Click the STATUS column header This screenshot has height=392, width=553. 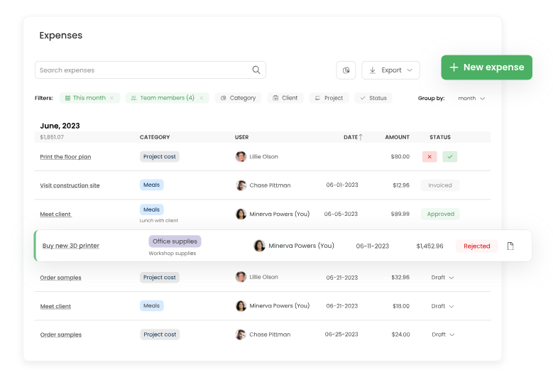[x=440, y=137]
